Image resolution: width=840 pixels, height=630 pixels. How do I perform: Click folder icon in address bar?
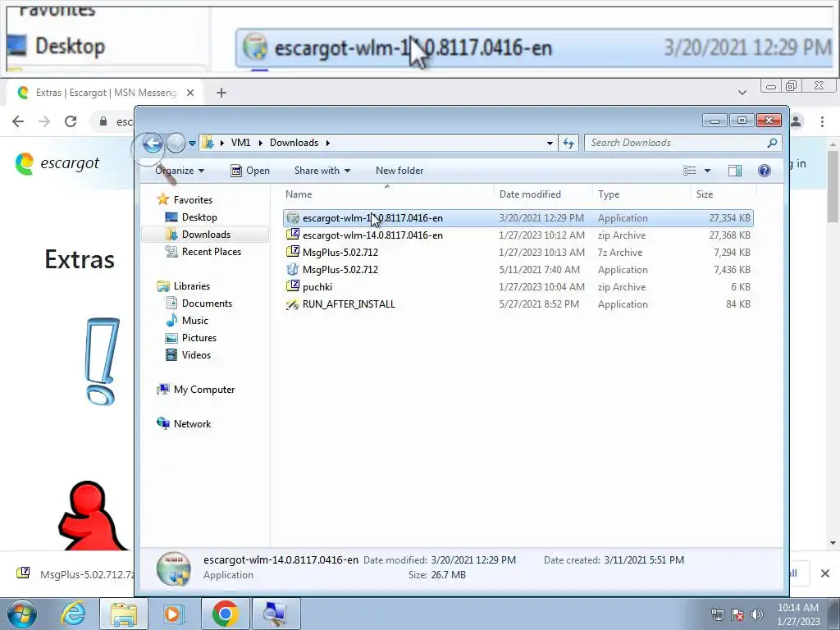(208, 143)
